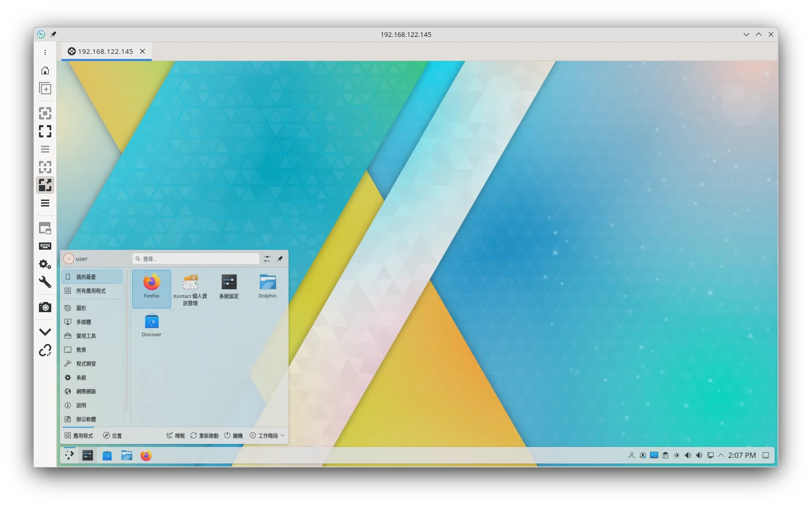Expand the 工作階段 session dropdown
Screen dimensions: 812x507
tap(267, 436)
